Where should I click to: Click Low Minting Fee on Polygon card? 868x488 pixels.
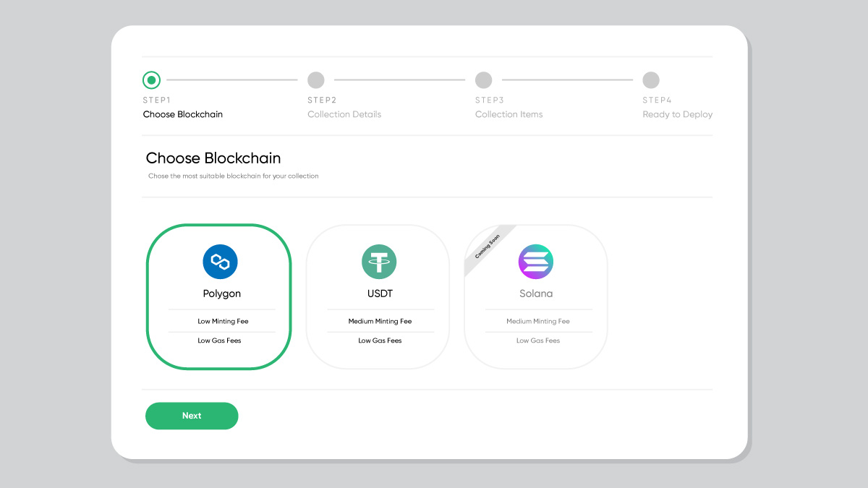[x=222, y=321]
